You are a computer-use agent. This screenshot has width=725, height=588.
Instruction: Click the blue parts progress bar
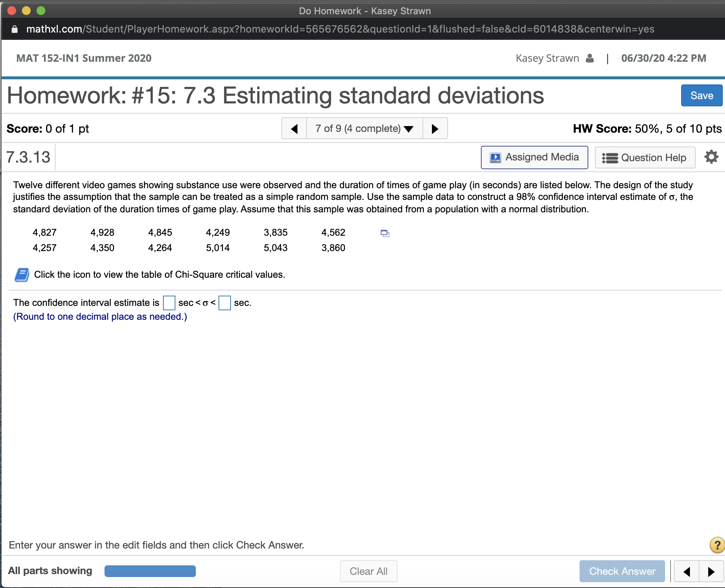(x=150, y=571)
